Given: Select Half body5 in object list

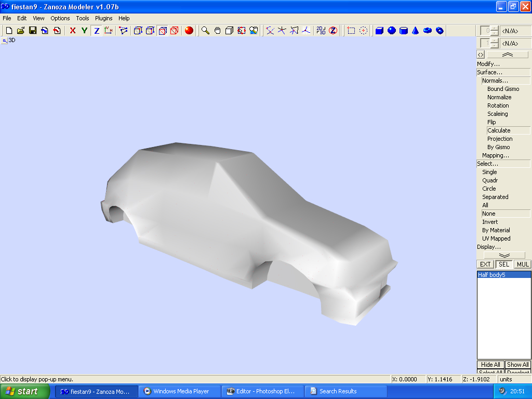Looking at the screenshot, I should 491,275.
